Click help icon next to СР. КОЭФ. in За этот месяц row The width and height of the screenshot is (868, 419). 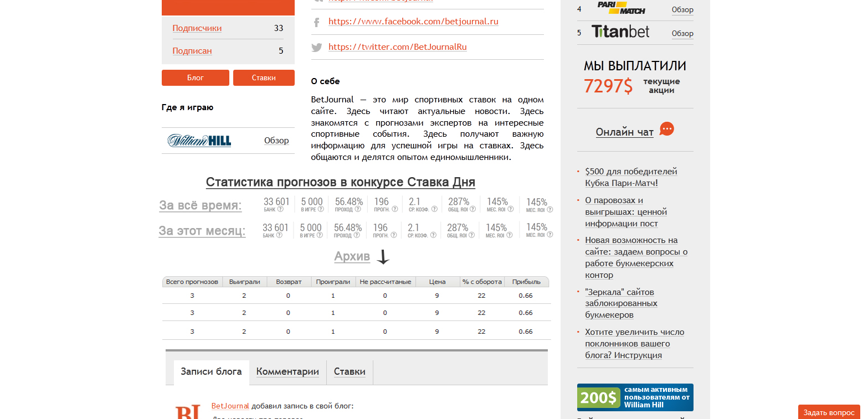[x=432, y=235]
